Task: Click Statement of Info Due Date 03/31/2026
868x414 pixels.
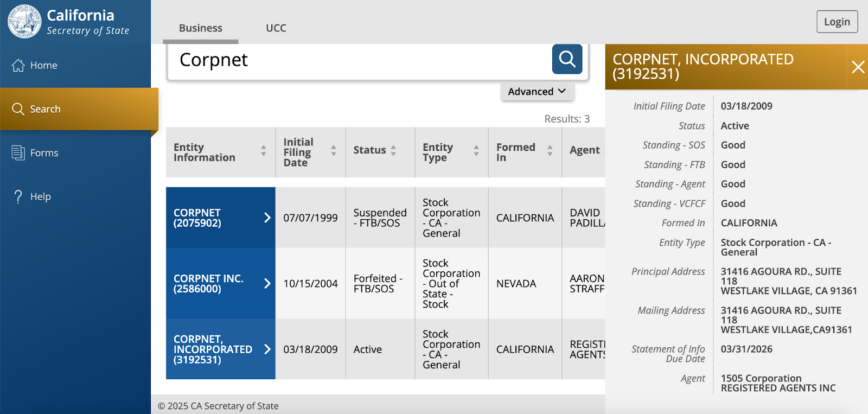Action: (x=746, y=349)
